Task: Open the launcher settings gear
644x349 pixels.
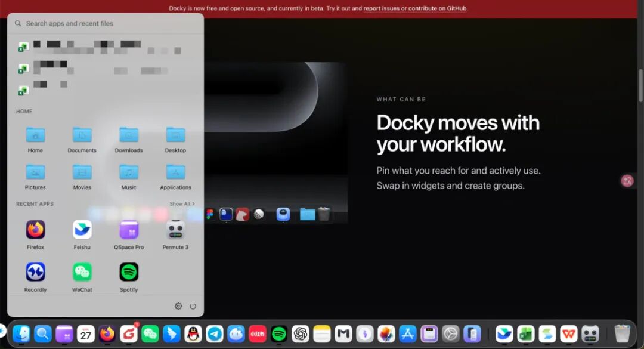Action: [178, 306]
